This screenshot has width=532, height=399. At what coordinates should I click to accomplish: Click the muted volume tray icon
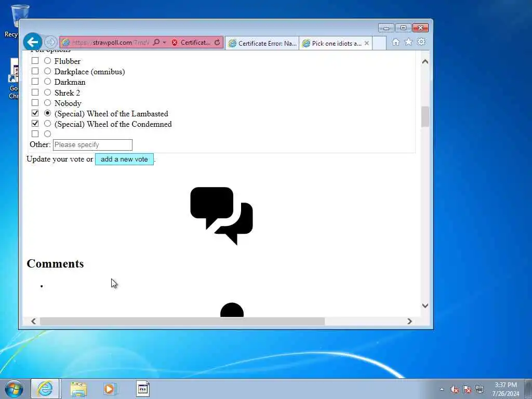[x=455, y=390]
